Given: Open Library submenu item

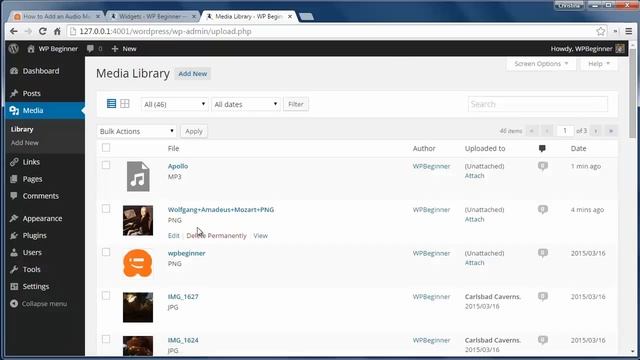Looking at the screenshot, I should click(x=22, y=129).
